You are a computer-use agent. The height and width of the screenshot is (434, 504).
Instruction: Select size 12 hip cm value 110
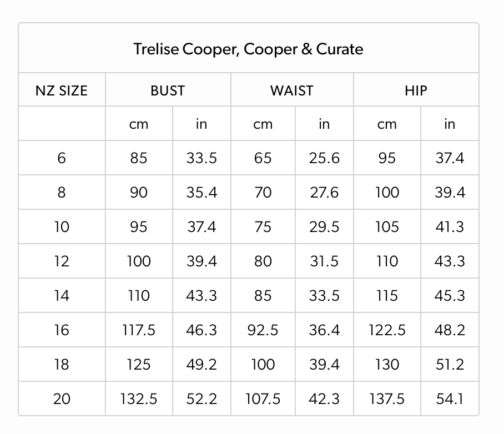[387, 261]
